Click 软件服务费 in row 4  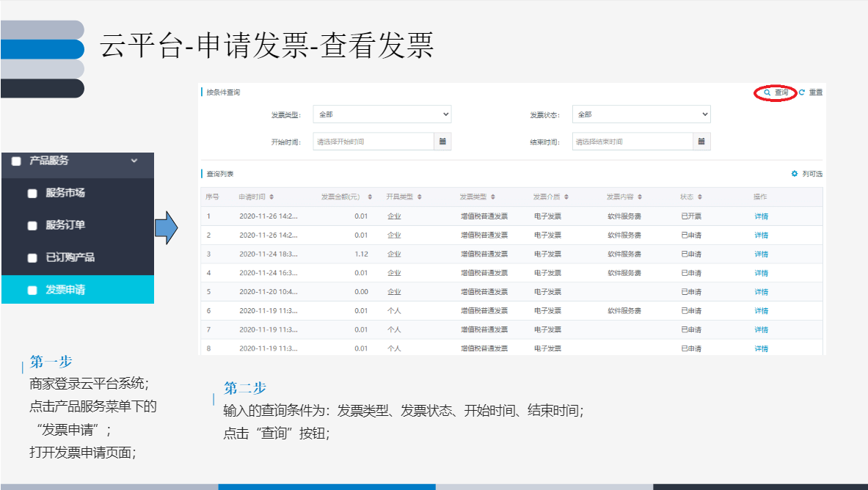point(624,273)
